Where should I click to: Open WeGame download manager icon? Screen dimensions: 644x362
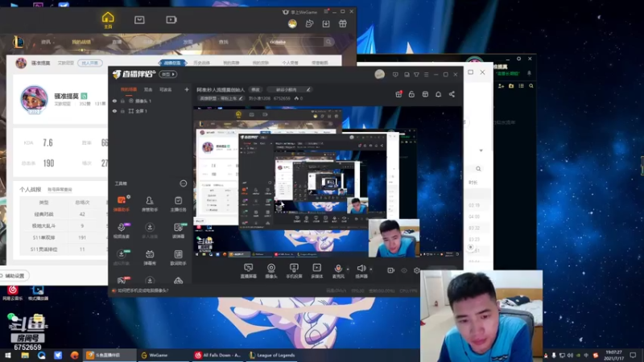pos(326,24)
